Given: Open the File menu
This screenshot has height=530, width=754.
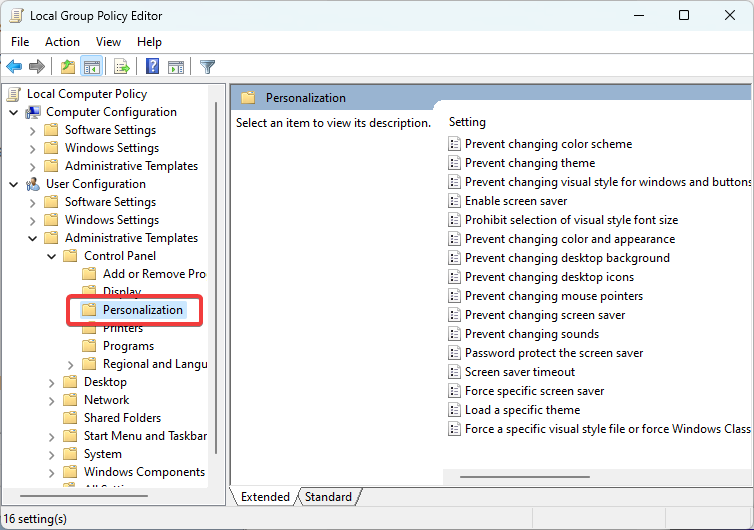Looking at the screenshot, I should [x=20, y=42].
